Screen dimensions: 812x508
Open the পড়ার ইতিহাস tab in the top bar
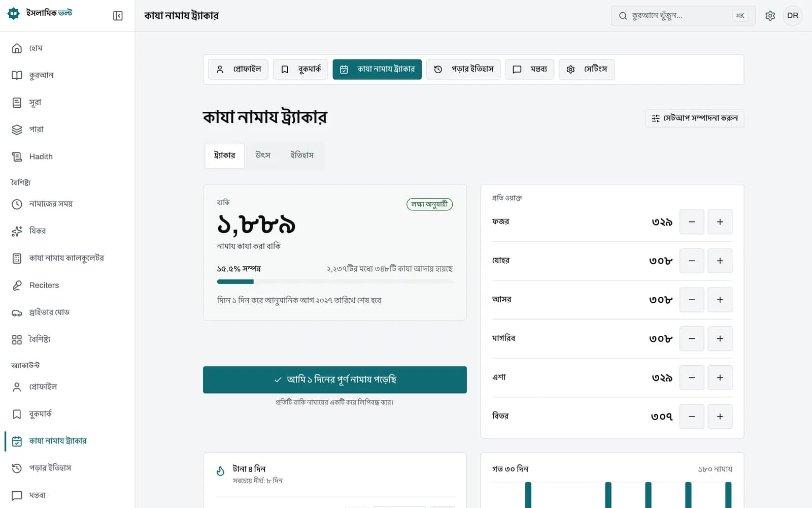click(463, 69)
